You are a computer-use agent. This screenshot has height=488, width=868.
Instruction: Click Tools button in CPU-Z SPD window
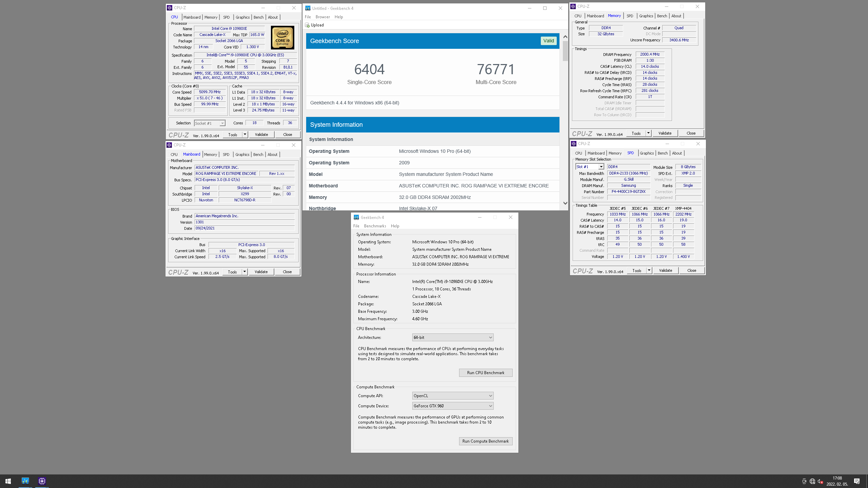tap(637, 270)
